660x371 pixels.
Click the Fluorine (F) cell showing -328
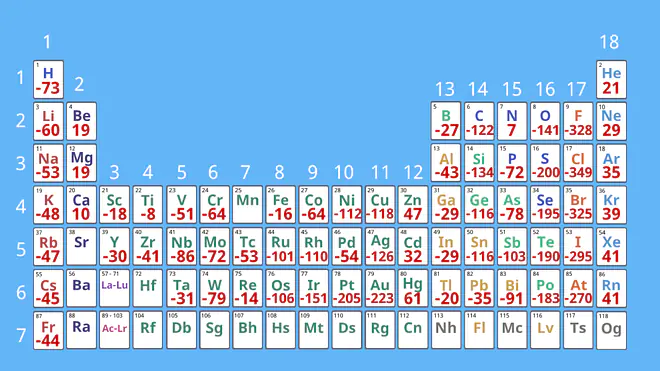tap(578, 121)
